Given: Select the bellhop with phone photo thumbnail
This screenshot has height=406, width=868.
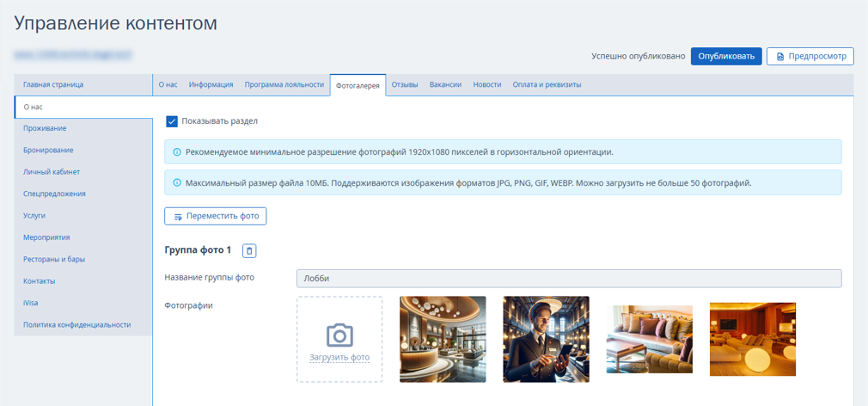Looking at the screenshot, I should (x=546, y=339).
